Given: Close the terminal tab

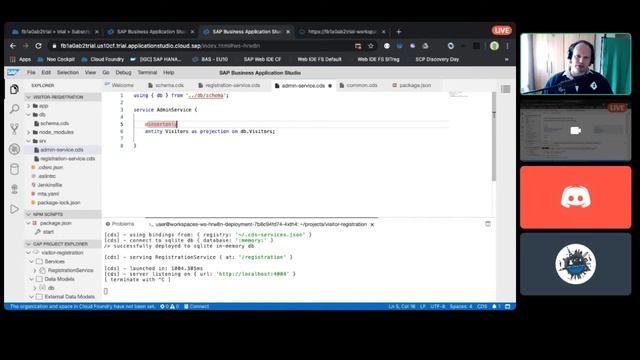Looking at the screenshot, I should coord(372,224).
